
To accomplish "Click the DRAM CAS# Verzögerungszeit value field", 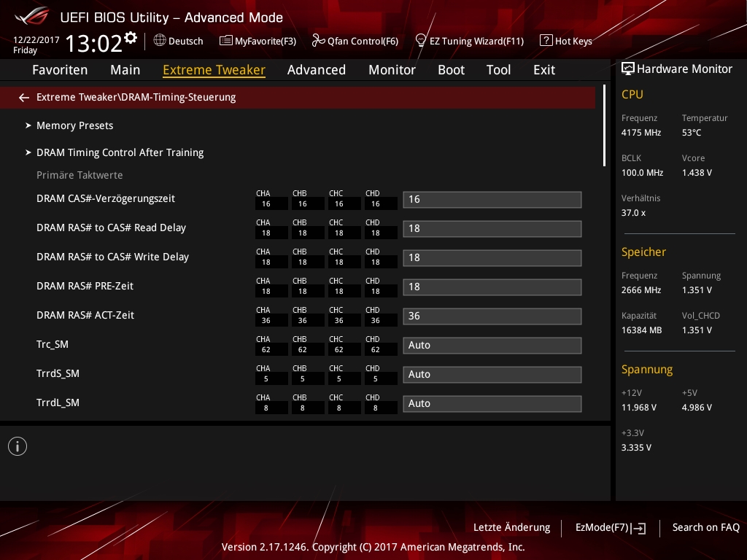I will coord(492,200).
